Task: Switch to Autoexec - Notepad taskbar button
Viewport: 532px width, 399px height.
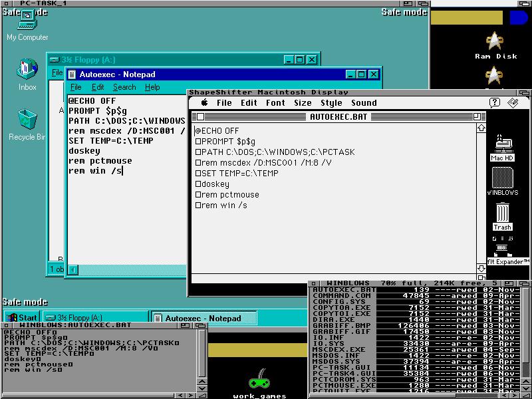Action: (203, 318)
